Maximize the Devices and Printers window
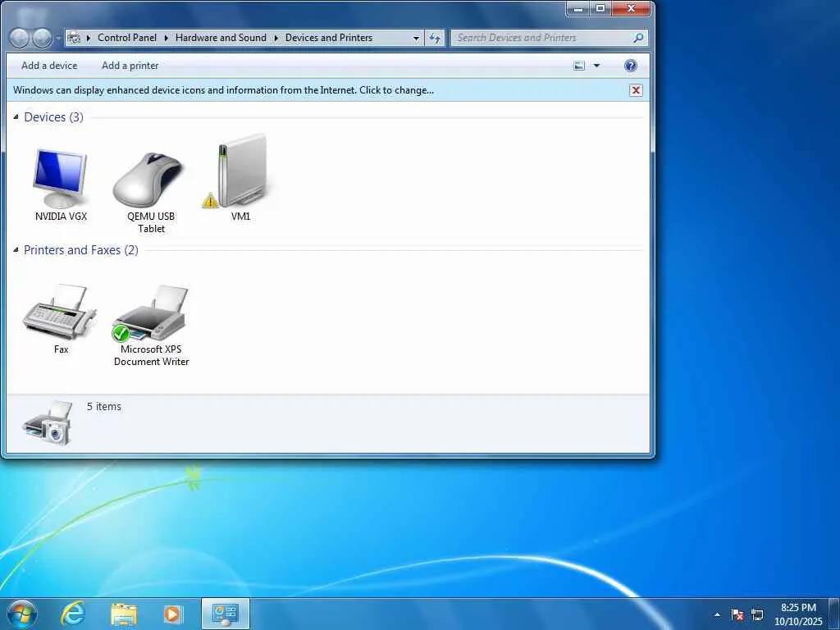Viewport: 840px width, 630px height. pyautogui.click(x=600, y=8)
